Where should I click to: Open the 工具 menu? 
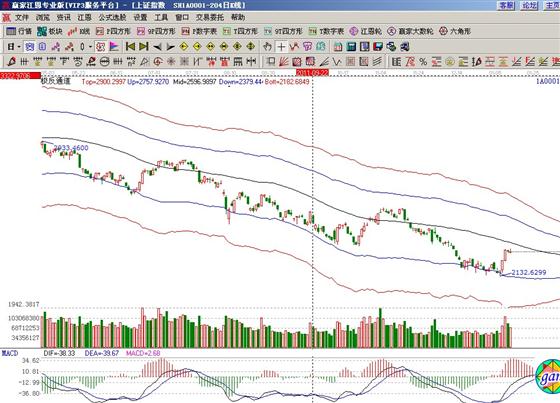[x=161, y=17]
